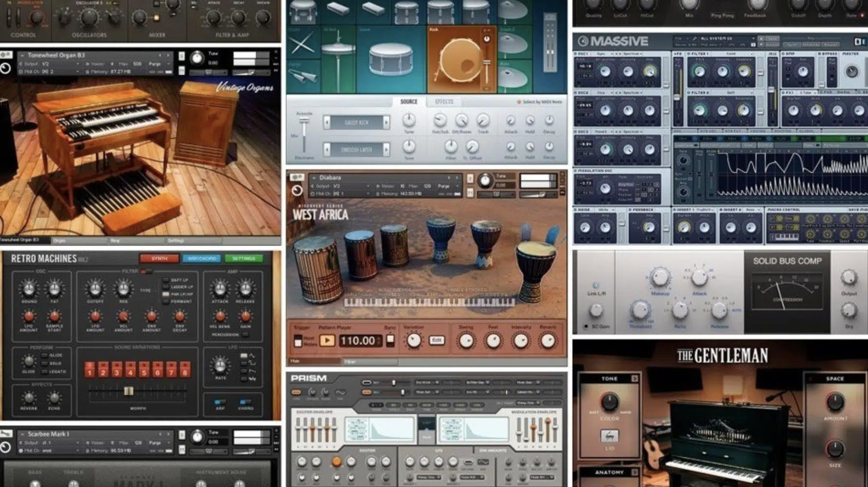Open the Mixer tab in West Africa

pyautogui.click(x=370, y=362)
